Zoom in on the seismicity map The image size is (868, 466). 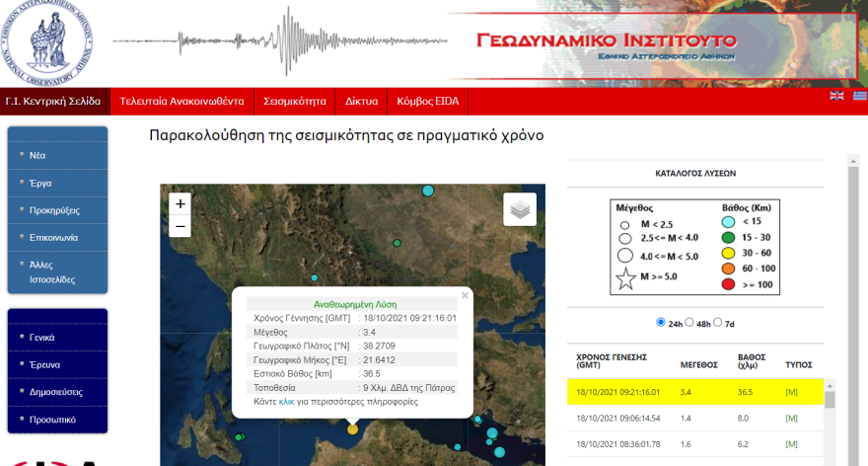180,204
